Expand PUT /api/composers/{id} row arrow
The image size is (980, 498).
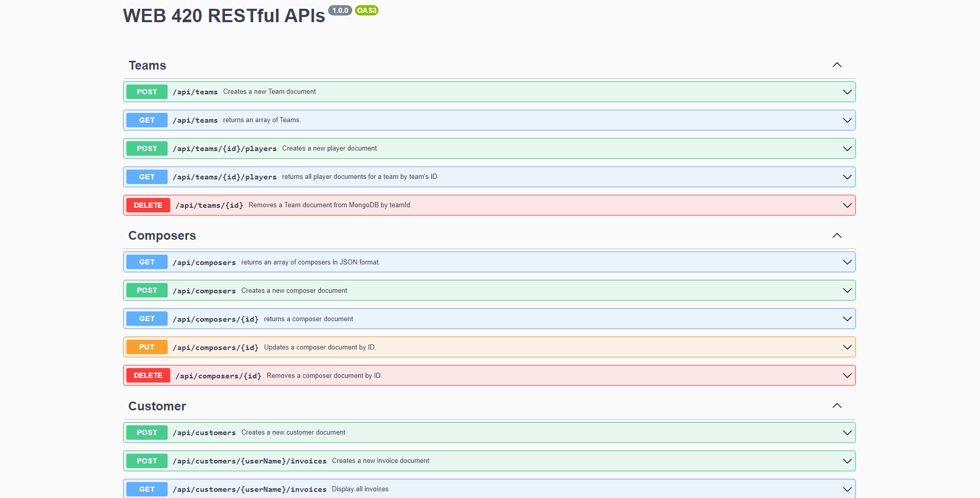coord(847,347)
